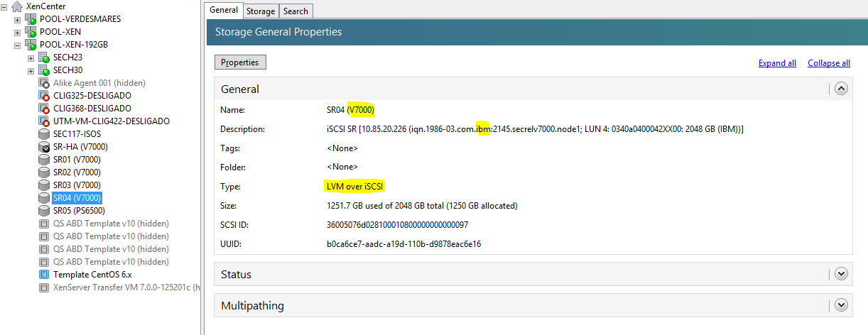Click the SR01 (V7000) storage icon
The width and height of the screenshot is (868, 335).
coord(44,160)
